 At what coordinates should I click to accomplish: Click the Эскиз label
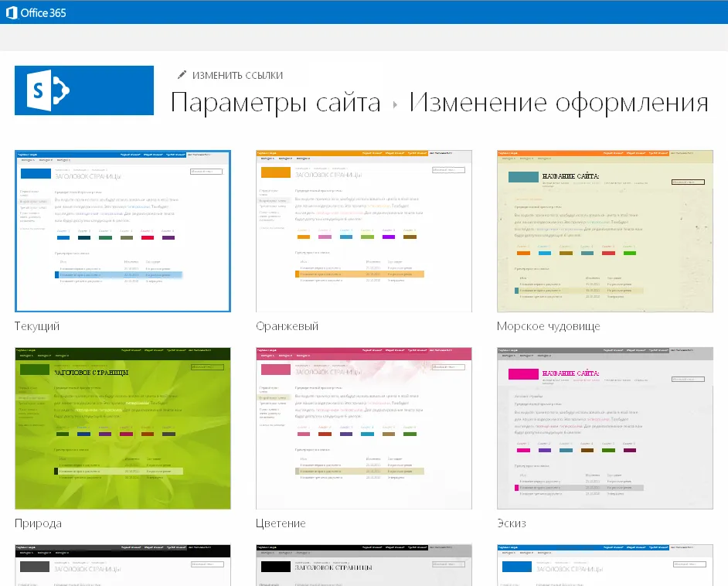(511, 523)
